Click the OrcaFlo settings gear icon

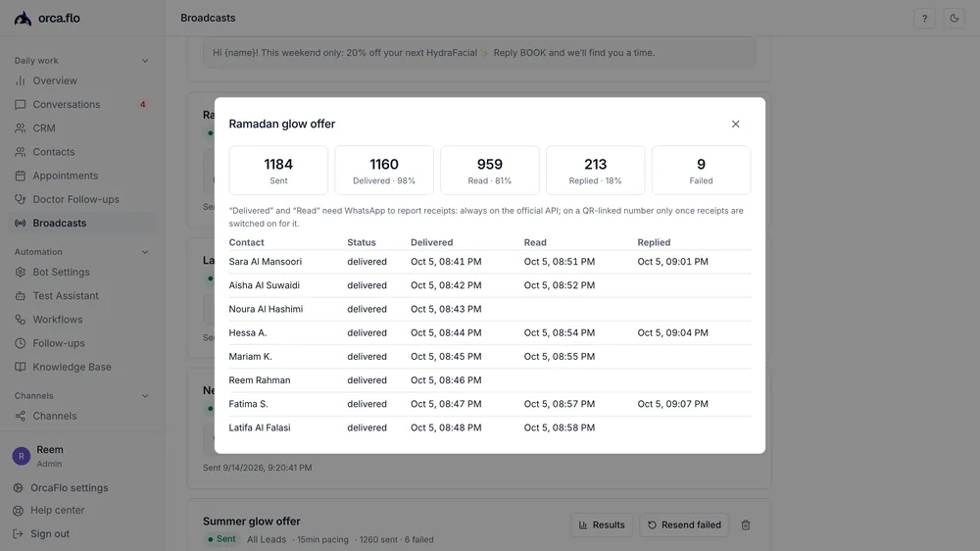click(18, 488)
